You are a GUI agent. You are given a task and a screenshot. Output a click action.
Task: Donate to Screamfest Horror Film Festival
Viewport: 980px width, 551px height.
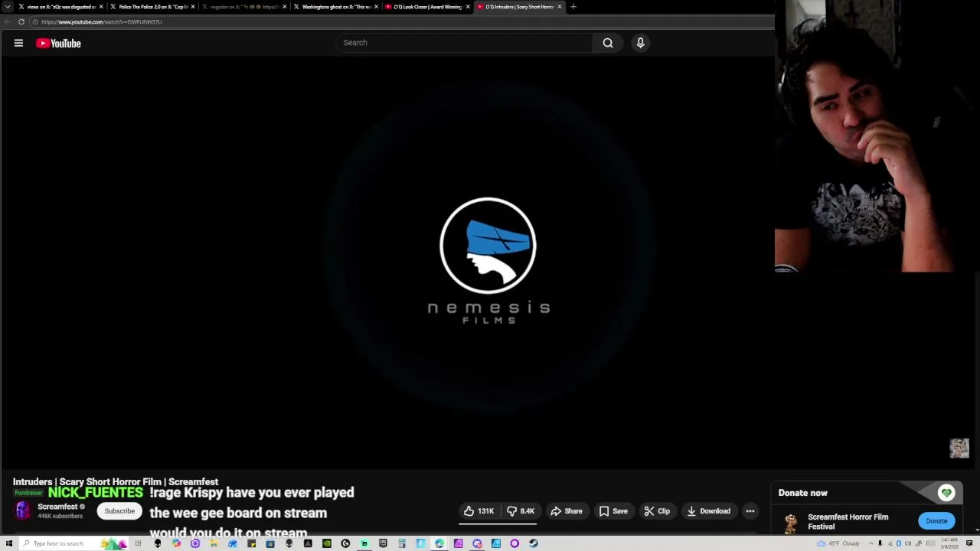936,521
